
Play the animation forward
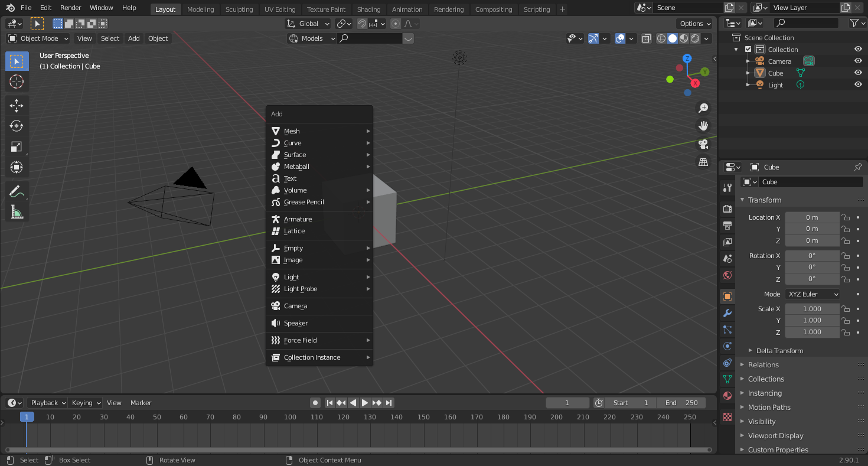(365, 403)
